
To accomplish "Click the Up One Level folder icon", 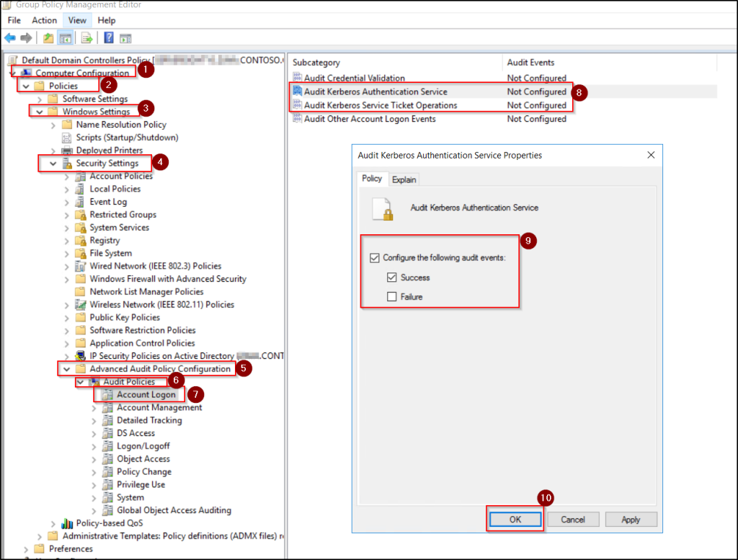I will pos(48,37).
